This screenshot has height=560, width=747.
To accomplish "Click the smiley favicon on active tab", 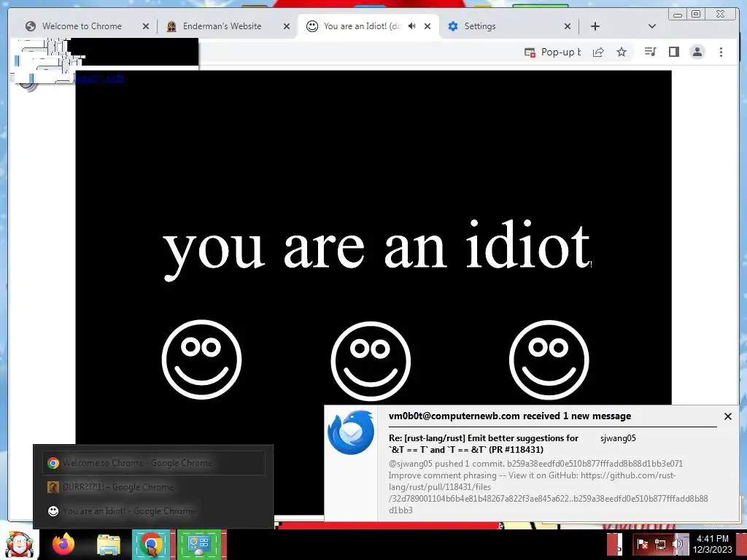I will [312, 26].
